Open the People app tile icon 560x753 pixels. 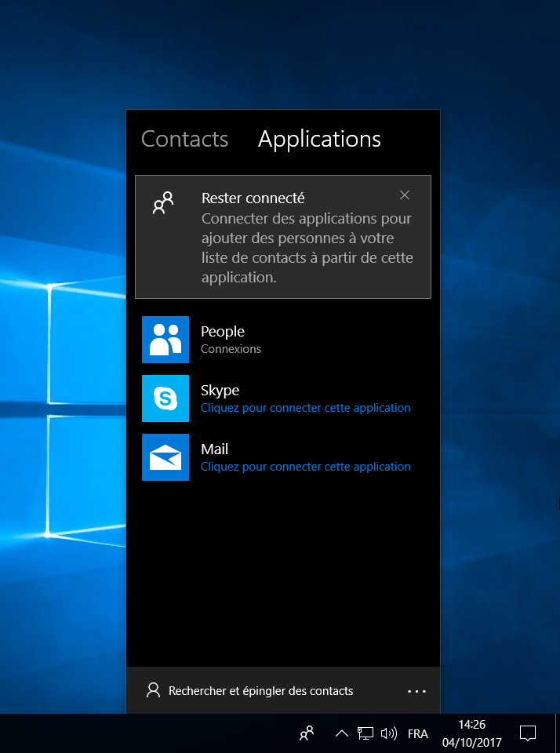coord(165,340)
